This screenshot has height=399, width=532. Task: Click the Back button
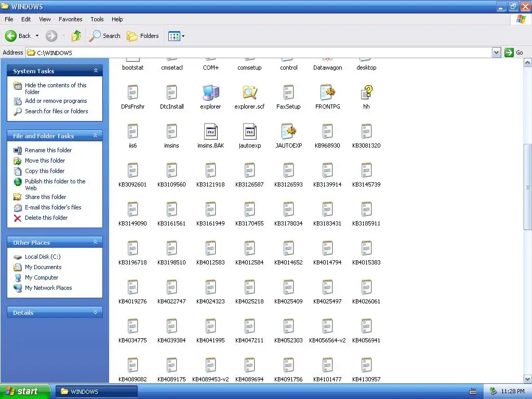pos(18,36)
